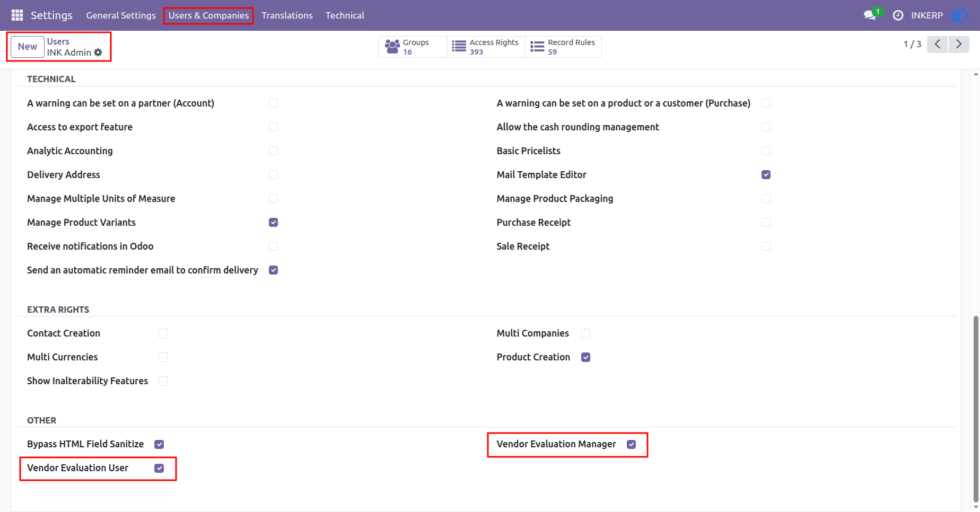Viewport: 980px width, 512px height.
Task: Click the New button
Action: pos(28,47)
